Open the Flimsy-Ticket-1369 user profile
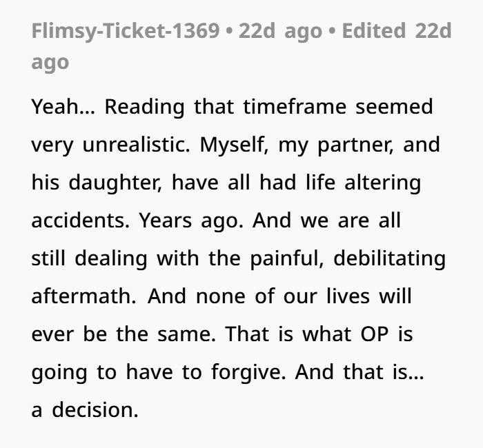This screenshot has height=448, width=483. 126,32
